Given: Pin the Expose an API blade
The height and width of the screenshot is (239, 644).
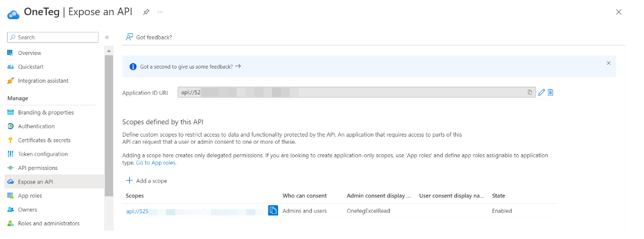Looking at the screenshot, I should [146, 12].
